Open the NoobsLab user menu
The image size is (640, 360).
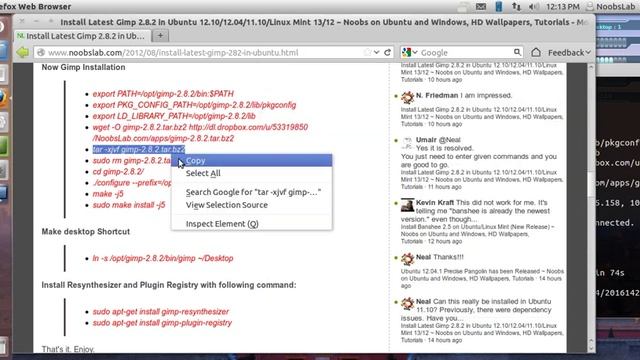[611, 7]
